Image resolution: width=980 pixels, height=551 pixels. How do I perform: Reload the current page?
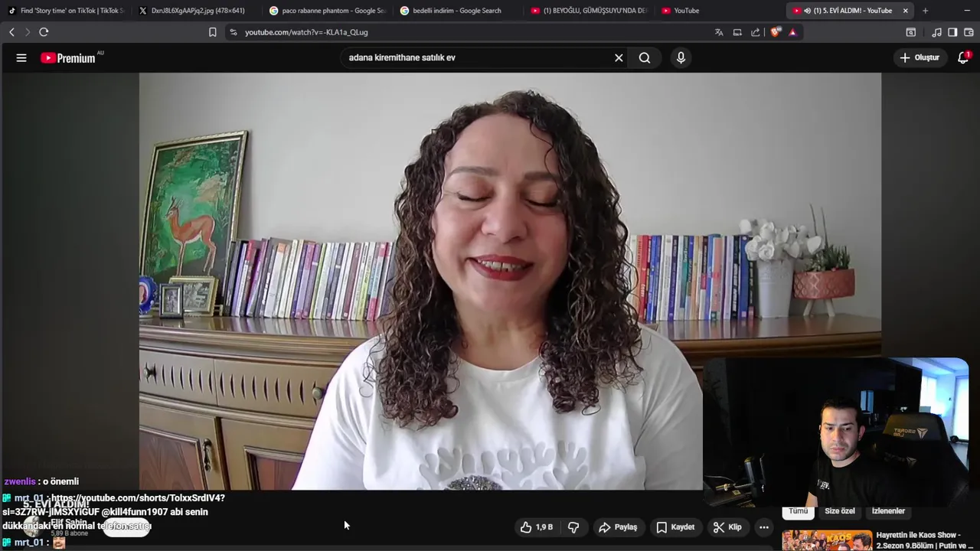[44, 32]
